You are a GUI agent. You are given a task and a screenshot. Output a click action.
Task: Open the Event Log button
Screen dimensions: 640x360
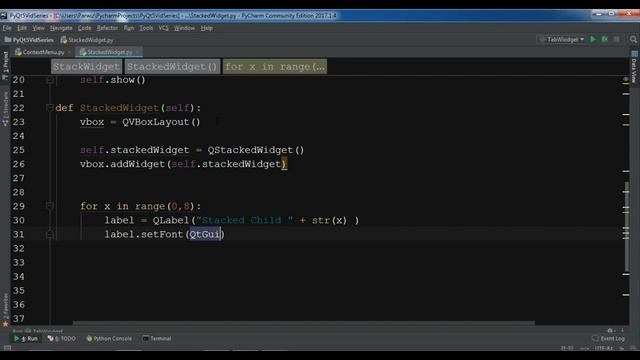609,339
